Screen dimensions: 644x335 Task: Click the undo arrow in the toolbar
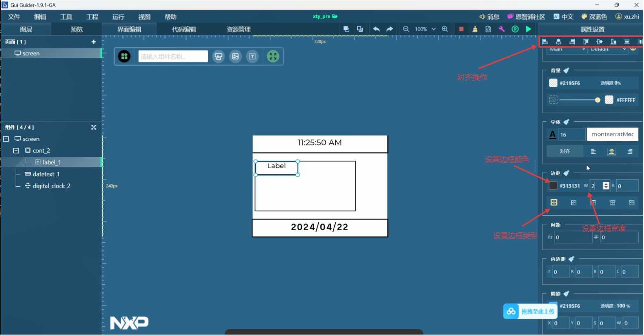click(376, 29)
